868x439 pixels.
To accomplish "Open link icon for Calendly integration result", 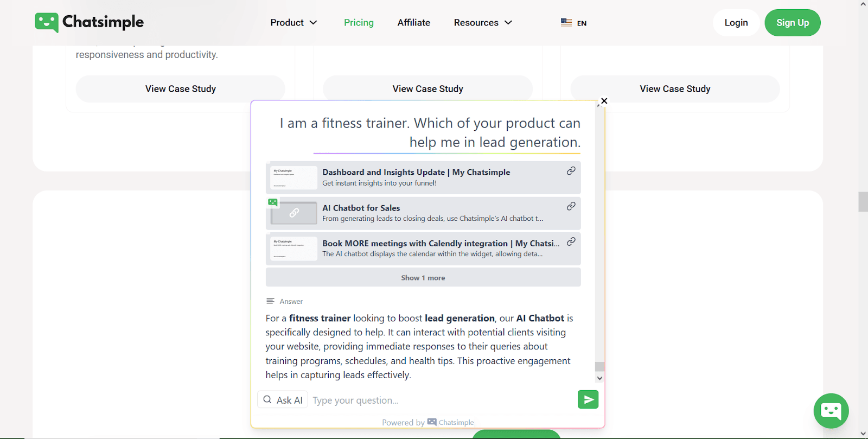I will click(x=571, y=242).
